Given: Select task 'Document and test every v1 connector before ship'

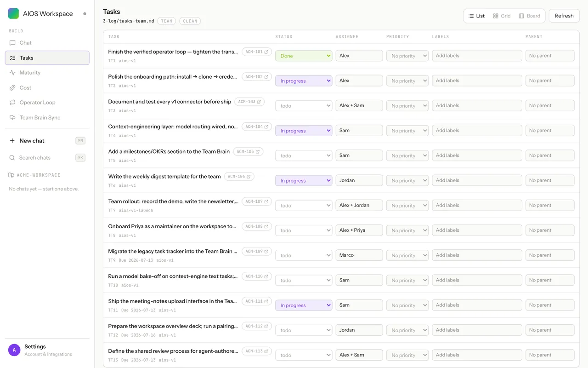Looking at the screenshot, I should click(x=170, y=102).
